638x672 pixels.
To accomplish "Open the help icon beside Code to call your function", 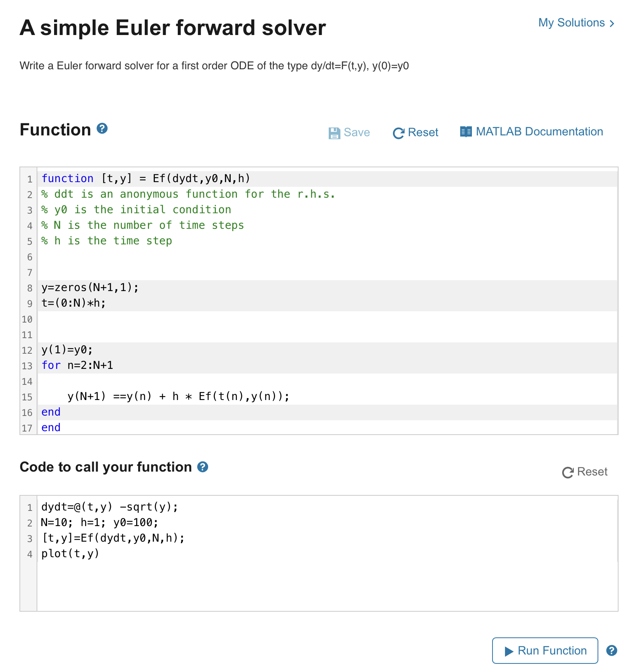I will 203,467.
